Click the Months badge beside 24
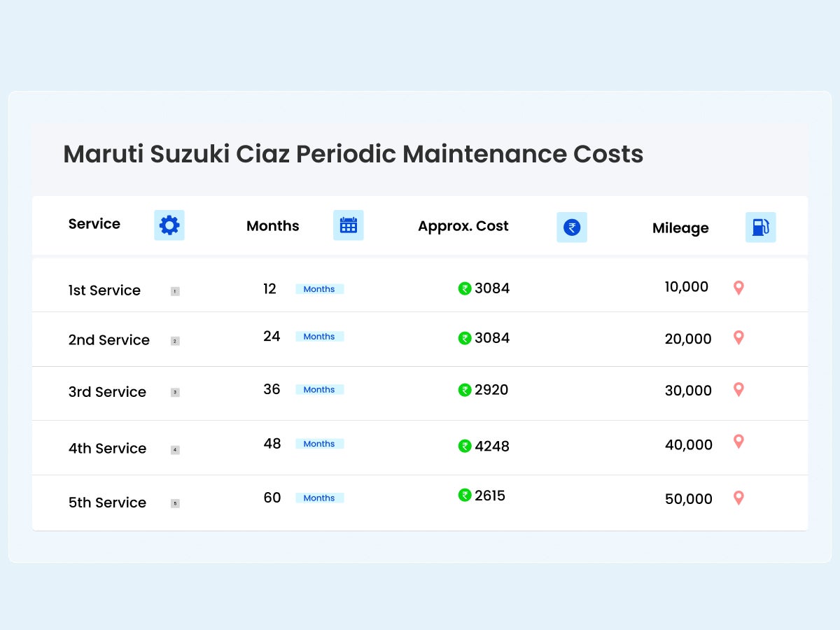Viewport: 840px width, 630px height. tap(319, 336)
